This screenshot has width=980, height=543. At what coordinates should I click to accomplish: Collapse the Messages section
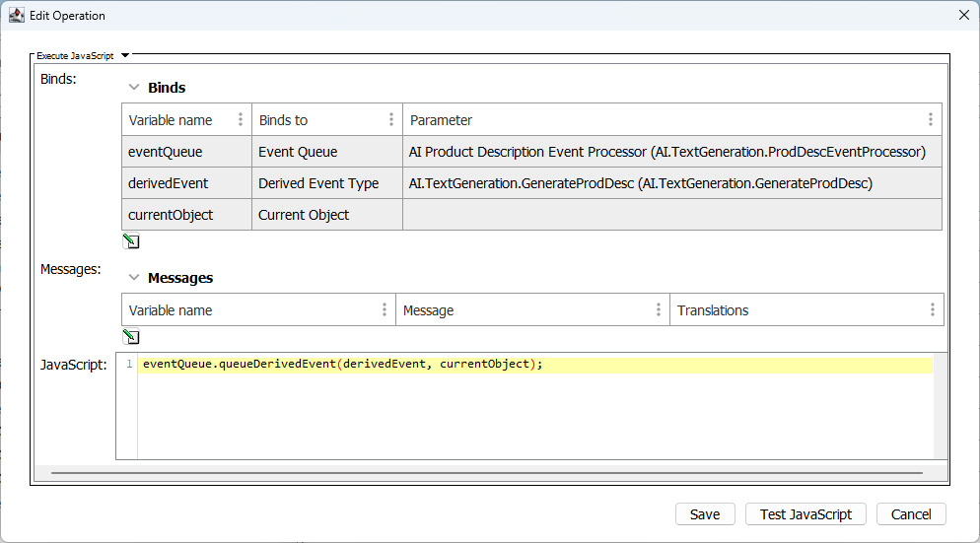coord(134,278)
